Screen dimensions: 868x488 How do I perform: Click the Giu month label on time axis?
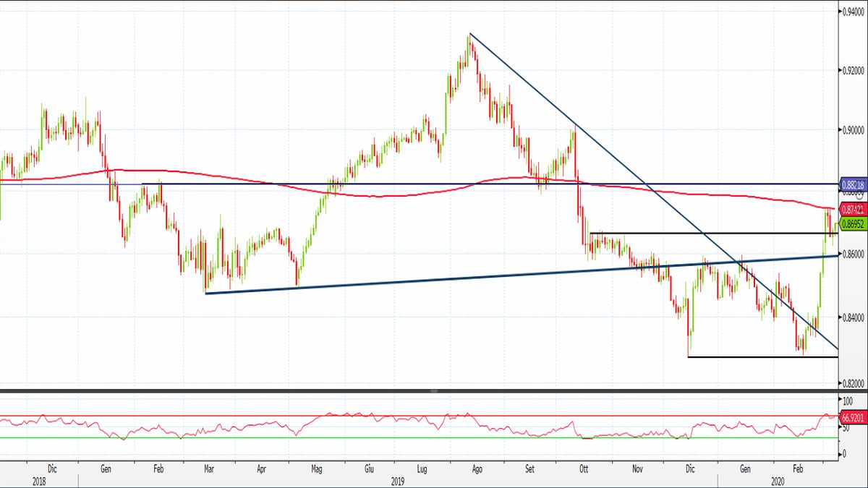click(x=369, y=468)
